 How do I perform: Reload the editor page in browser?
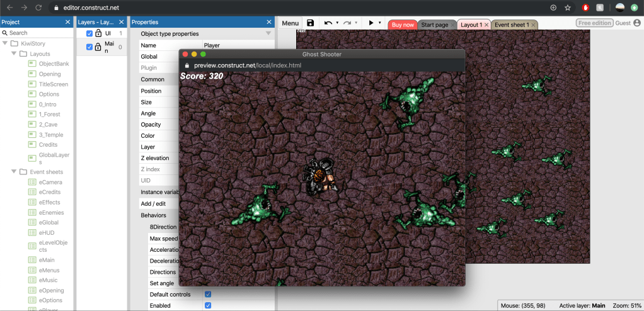click(38, 8)
